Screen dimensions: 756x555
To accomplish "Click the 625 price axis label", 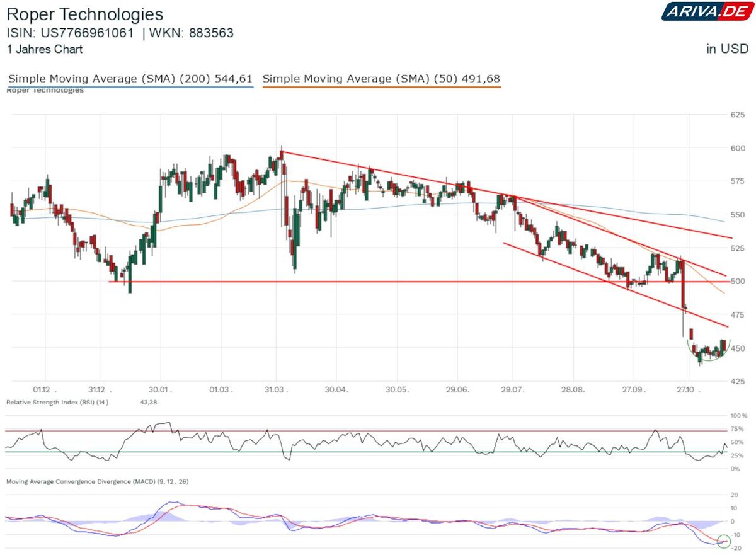I will (x=738, y=115).
